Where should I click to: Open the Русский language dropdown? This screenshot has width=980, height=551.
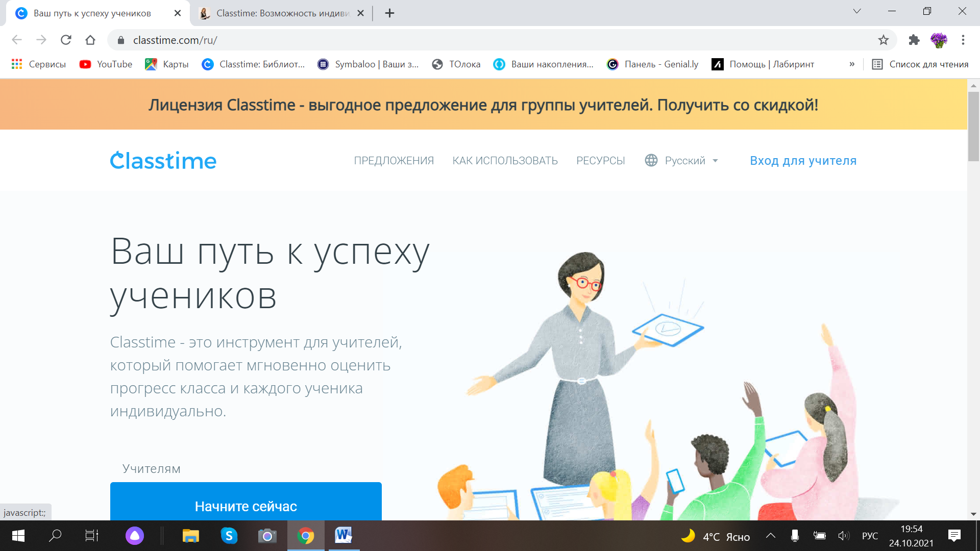[681, 161]
